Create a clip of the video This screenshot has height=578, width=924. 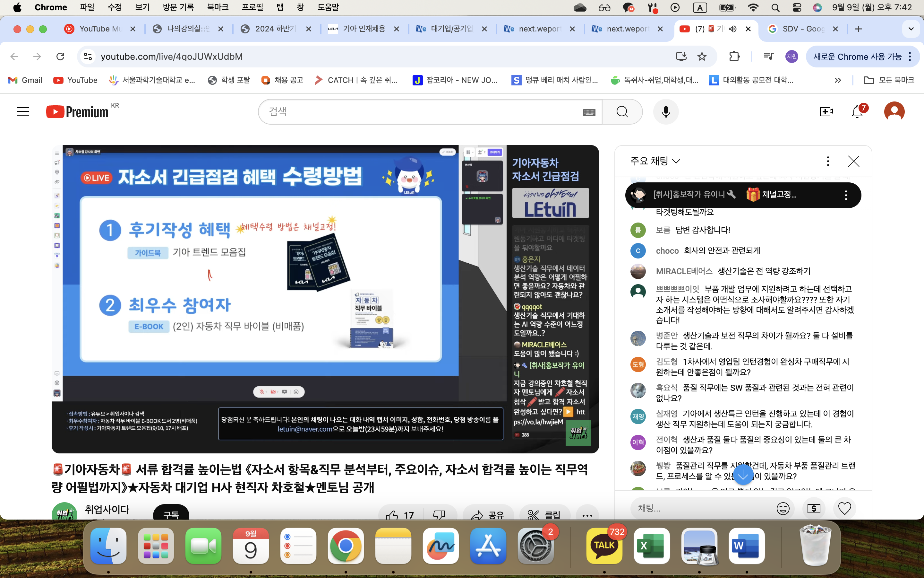pyautogui.click(x=544, y=515)
